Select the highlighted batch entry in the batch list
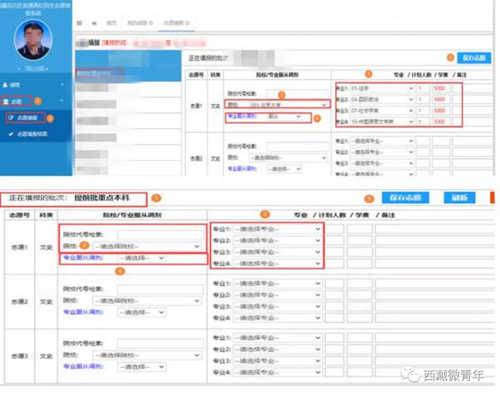Image resolution: width=500 pixels, height=397 pixels. click(x=100, y=73)
